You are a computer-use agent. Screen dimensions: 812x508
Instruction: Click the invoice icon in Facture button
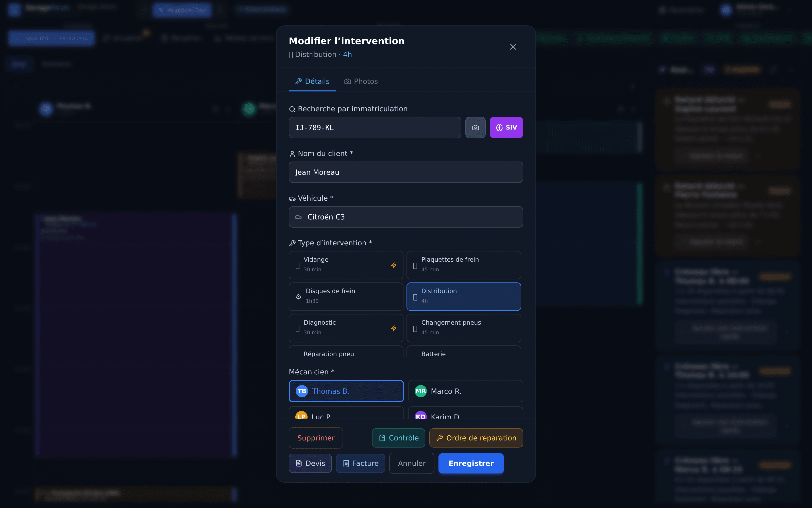click(346, 463)
